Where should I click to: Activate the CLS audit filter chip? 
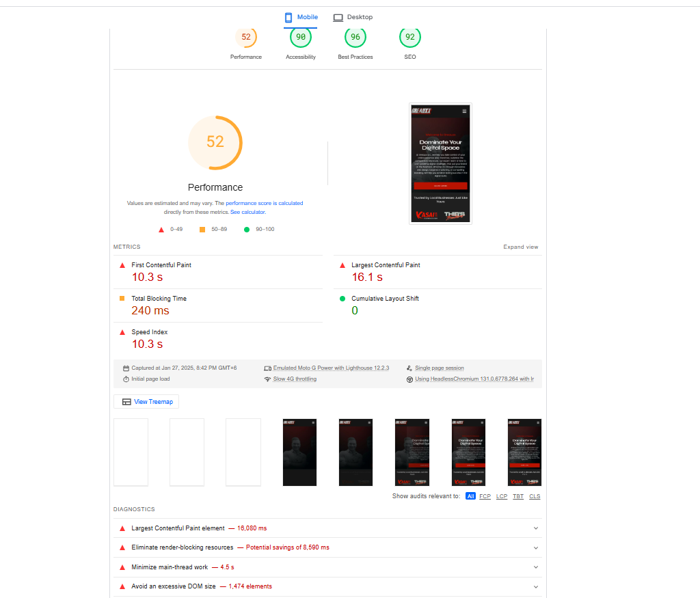click(x=535, y=495)
